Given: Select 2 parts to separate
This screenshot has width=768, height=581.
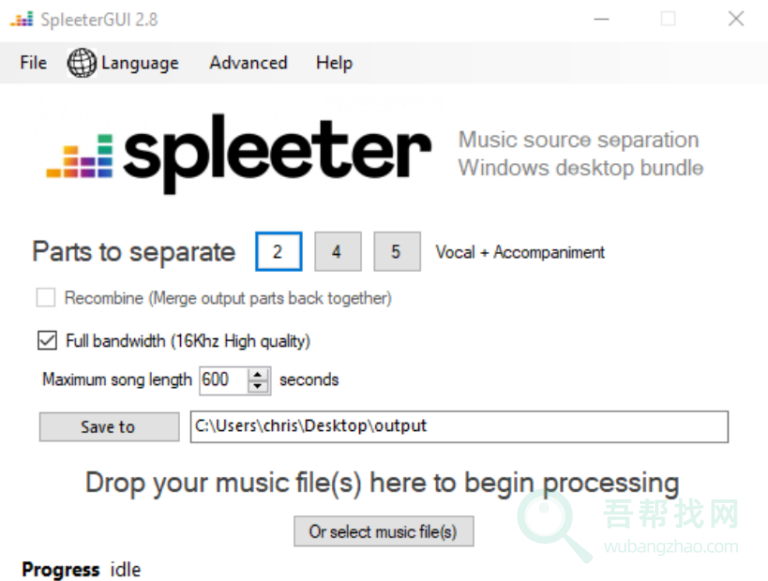Looking at the screenshot, I should (279, 252).
